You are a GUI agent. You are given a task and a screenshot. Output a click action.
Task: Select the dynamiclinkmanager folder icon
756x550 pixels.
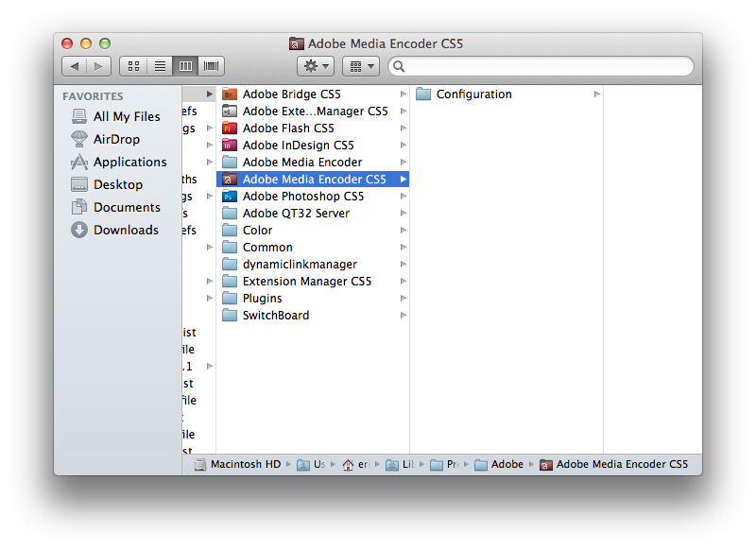pos(230,265)
